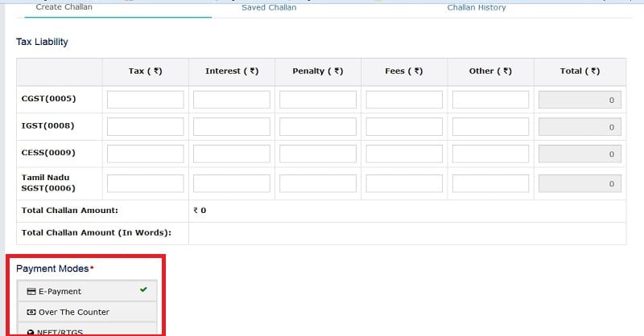Screen dimensions: 644x336
Task: Click the Other column header
Action: 490,71
